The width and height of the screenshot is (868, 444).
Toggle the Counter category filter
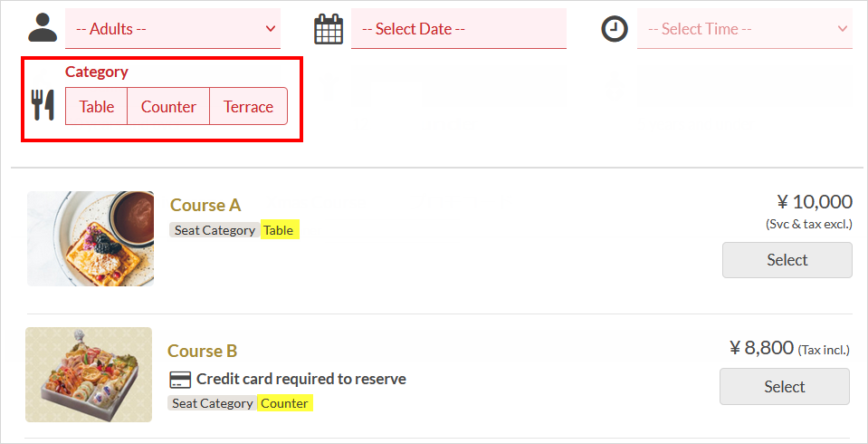click(x=168, y=106)
